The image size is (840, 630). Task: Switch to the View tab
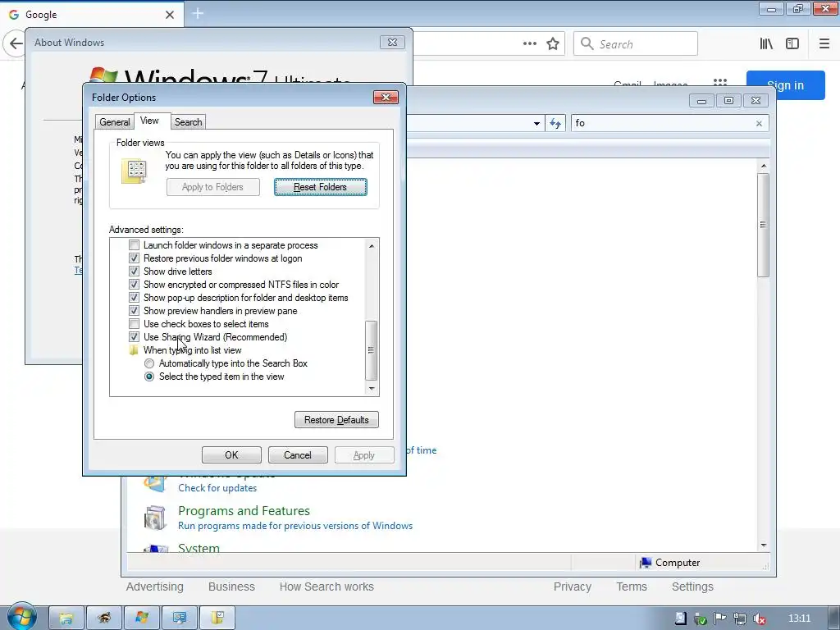tap(149, 121)
